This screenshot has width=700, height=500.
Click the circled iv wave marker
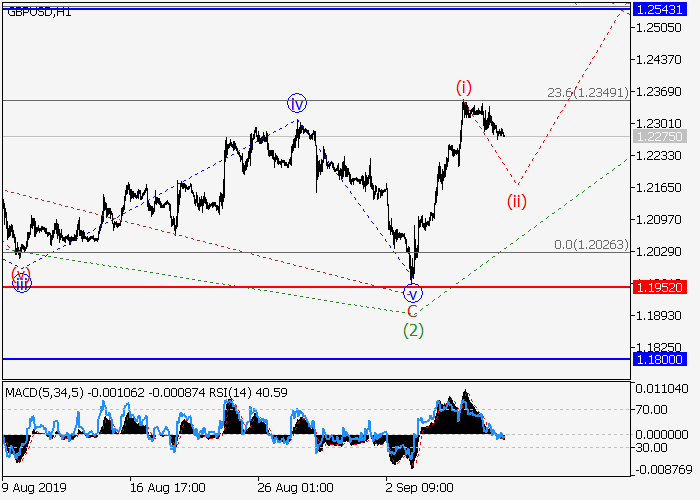(297, 103)
